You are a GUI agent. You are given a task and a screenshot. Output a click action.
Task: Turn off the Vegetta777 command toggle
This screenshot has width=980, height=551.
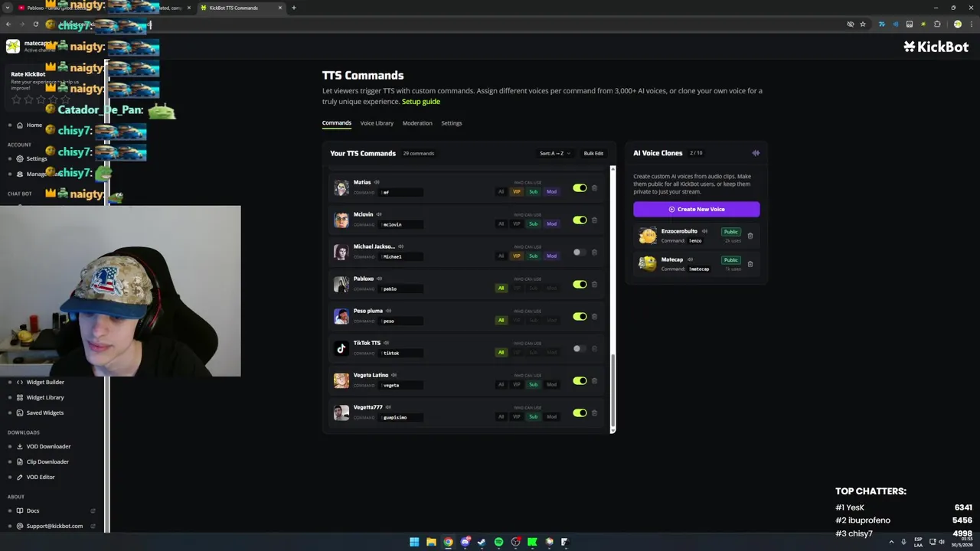580,412
